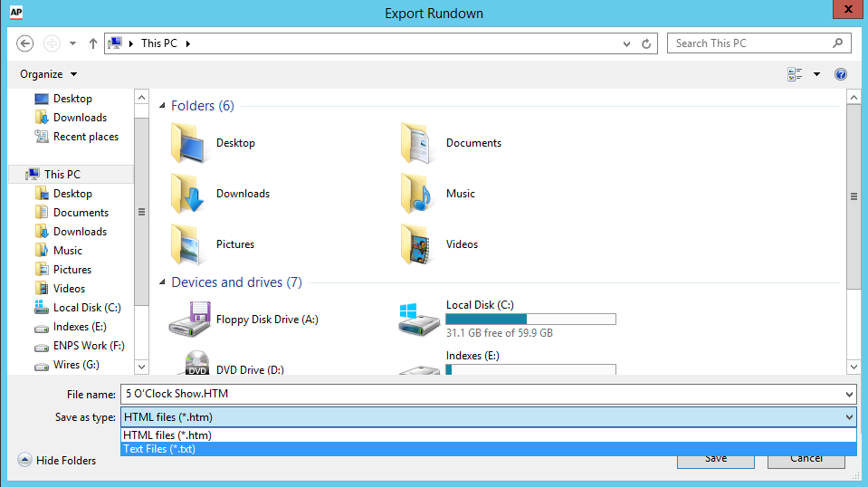This screenshot has width=868, height=487.
Task: Open the recent locations dropdown arrow
Action: (x=72, y=43)
